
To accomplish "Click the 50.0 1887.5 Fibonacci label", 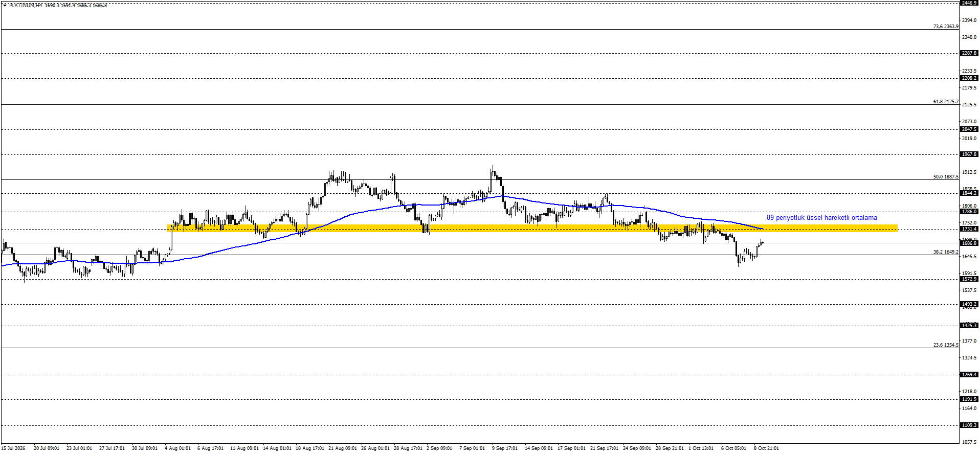I will pos(946,177).
